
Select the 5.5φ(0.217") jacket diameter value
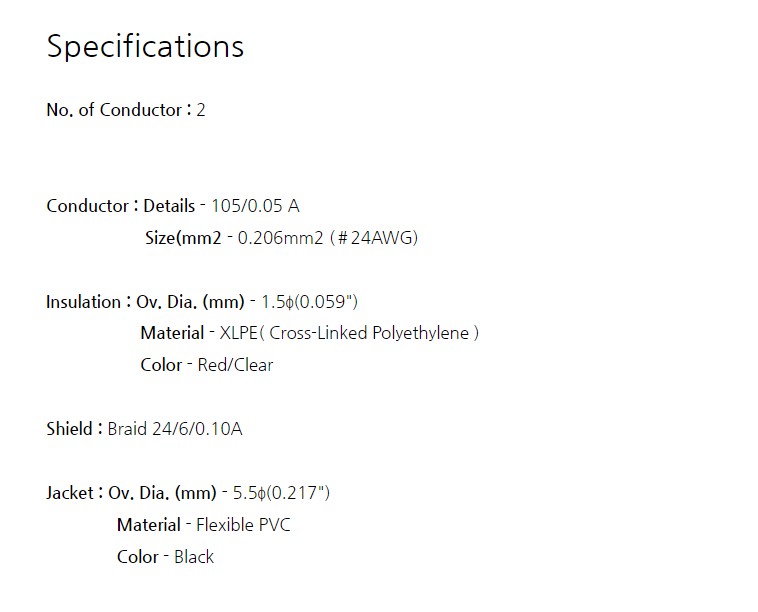tap(281, 493)
